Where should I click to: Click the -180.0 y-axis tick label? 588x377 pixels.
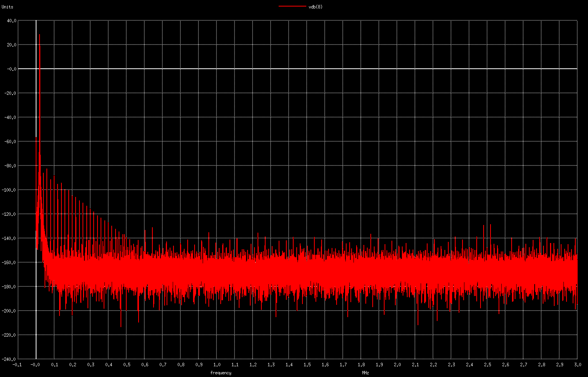pyautogui.click(x=10, y=287)
